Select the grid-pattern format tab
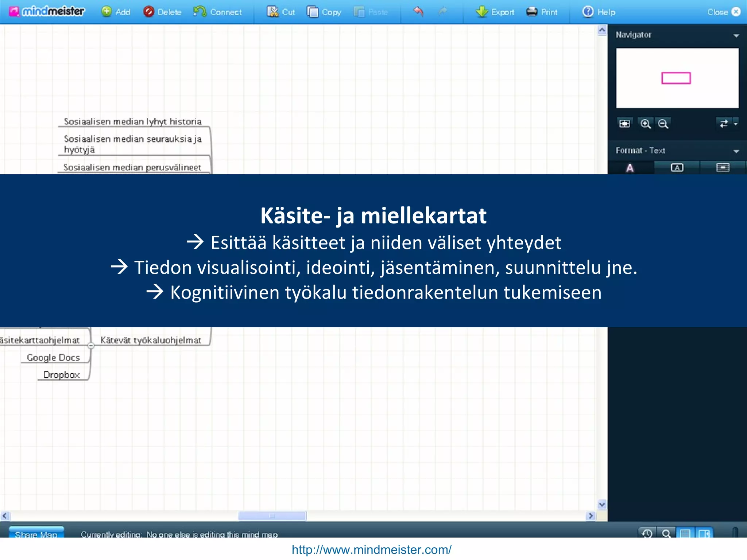The image size is (747, 560). tap(723, 168)
